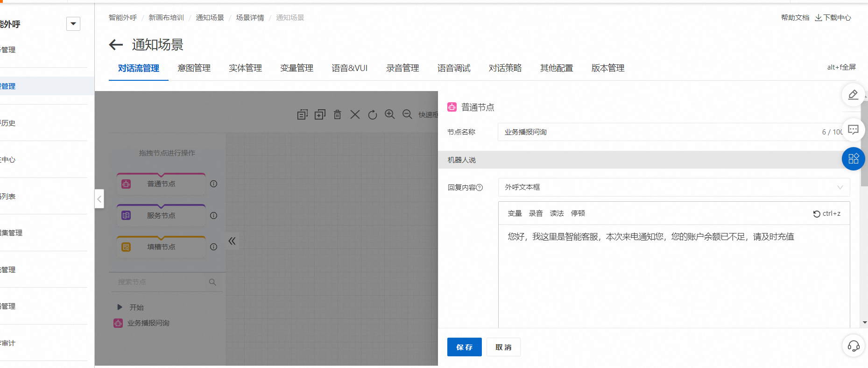Click the X cancel toolbar icon

355,114
